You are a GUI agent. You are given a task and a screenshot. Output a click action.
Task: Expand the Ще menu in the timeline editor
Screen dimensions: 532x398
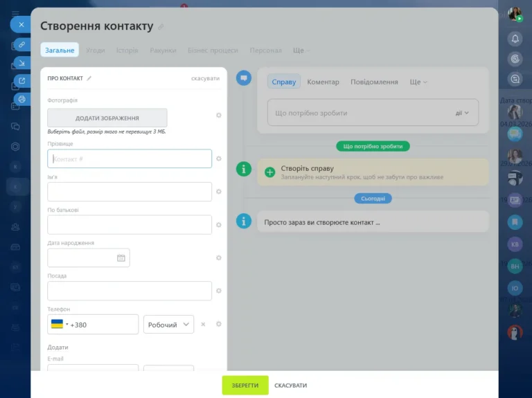pyautogui.click(x=418, y=82)
